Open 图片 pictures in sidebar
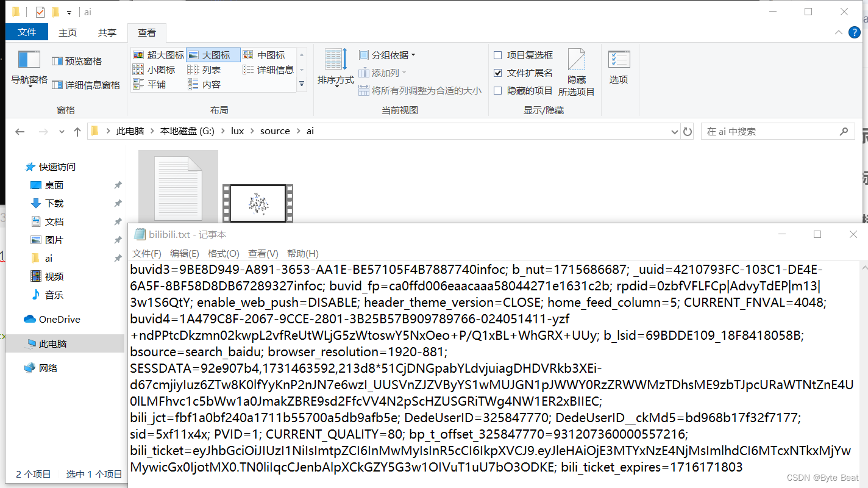This screenshot has height=488, width=868. tap(54, 240)
